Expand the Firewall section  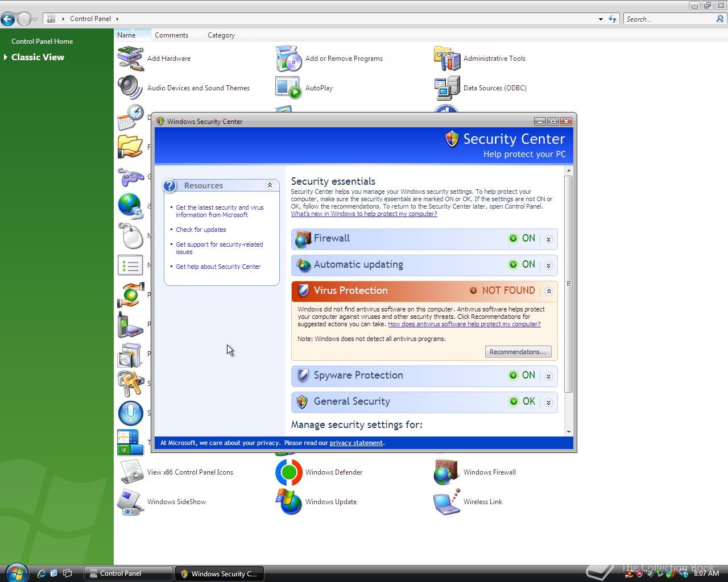click(x=549, y=239)
